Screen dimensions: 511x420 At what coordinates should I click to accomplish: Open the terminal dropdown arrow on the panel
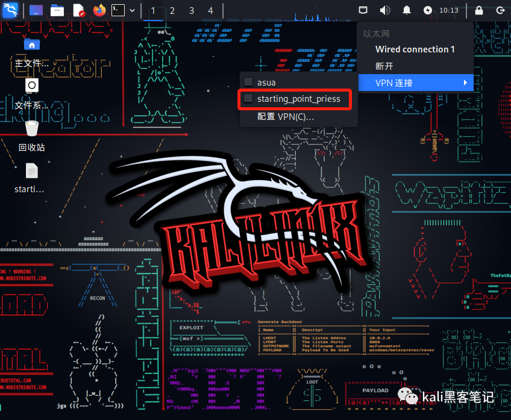pyautogui.click(x=132, y=10)
